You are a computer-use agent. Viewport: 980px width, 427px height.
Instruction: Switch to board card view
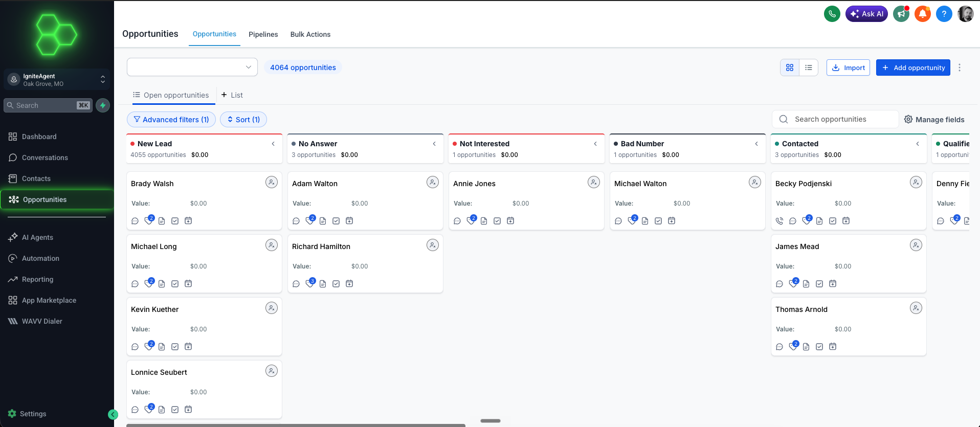point(790,68)
